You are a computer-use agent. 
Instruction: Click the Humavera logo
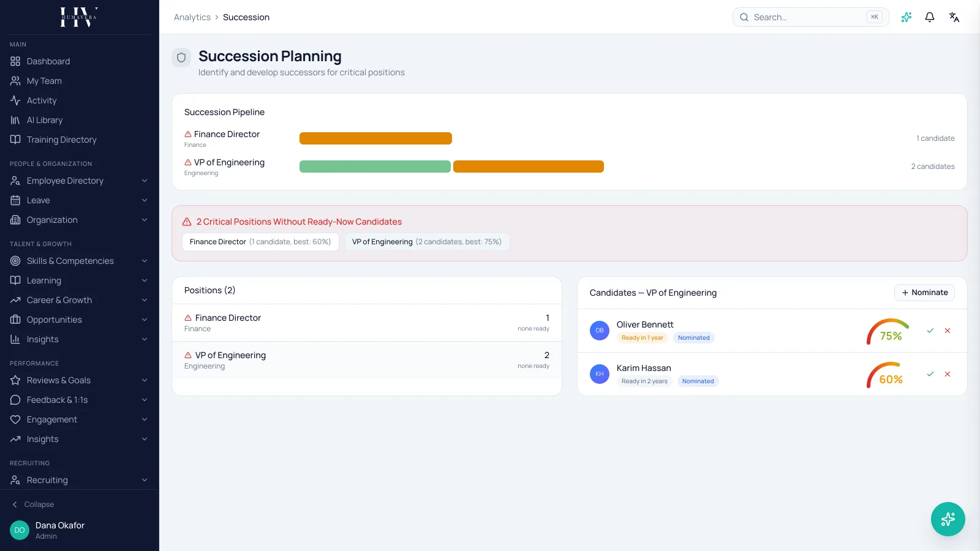tap(79, 17)
